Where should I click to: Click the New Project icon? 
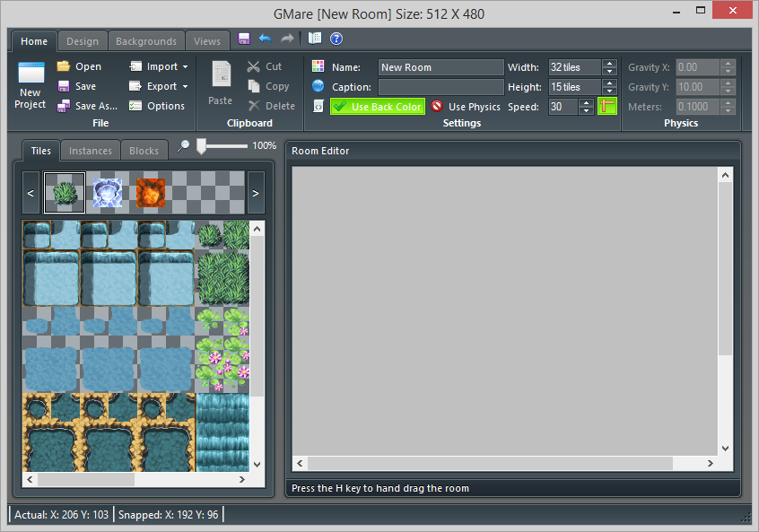click(x=31, y=73)
